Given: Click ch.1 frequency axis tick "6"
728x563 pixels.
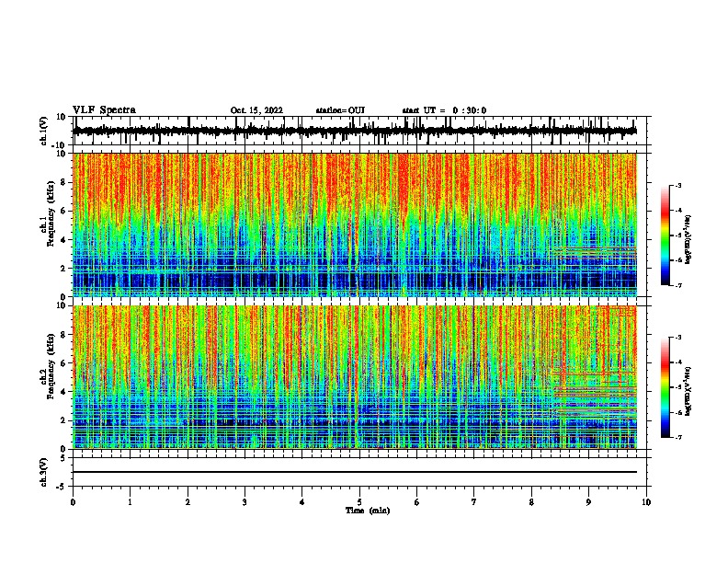Looking at the screenshot, I should pos(63,211).
